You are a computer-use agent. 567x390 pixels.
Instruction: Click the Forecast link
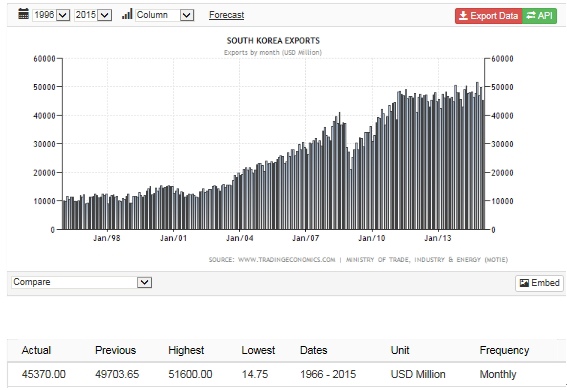[x=226, y=15]
